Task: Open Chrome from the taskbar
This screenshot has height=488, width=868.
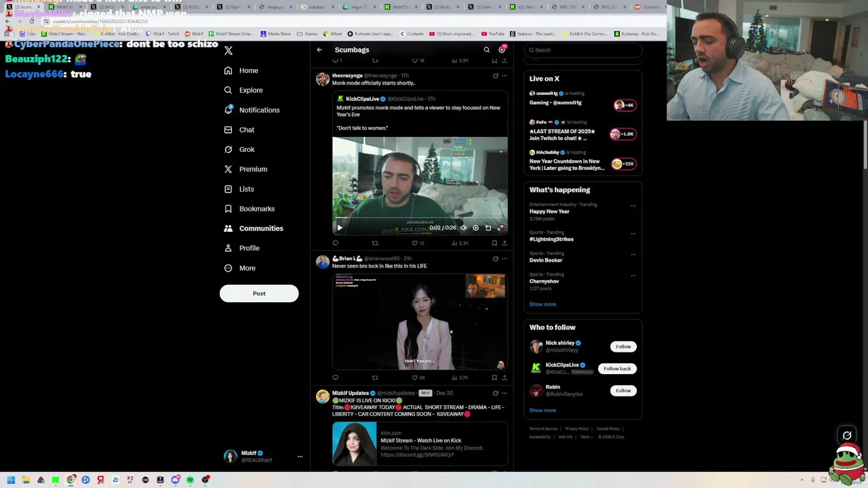Action: (71, 480)
